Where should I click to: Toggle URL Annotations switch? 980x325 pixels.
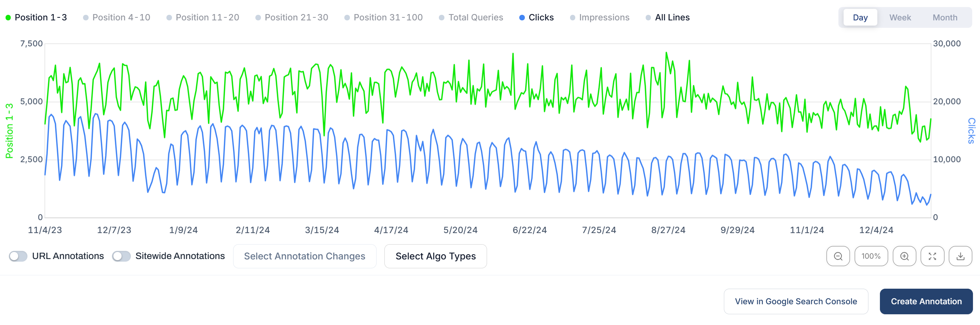click(x=18, y=256)
